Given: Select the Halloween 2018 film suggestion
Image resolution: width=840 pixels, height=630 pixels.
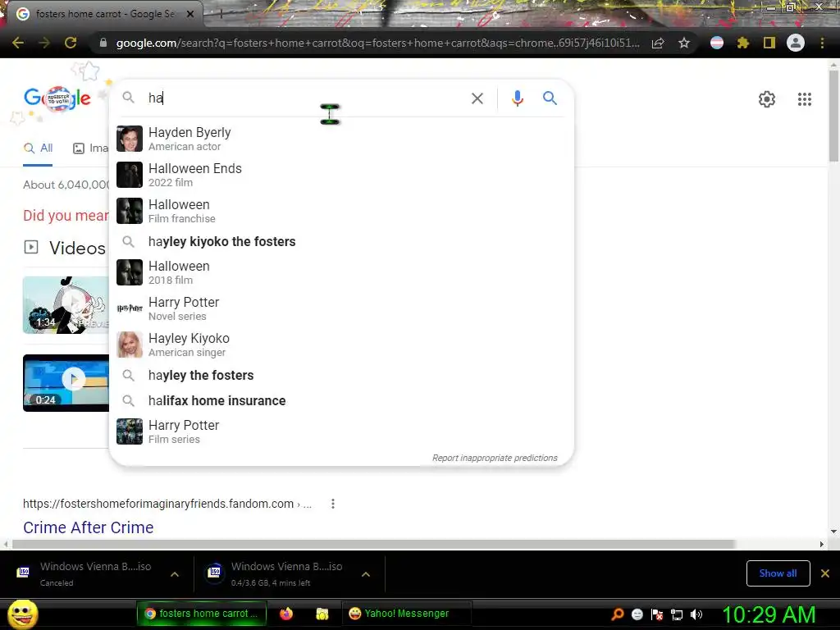Looking at the screenshot, I should tap(341, 272).
